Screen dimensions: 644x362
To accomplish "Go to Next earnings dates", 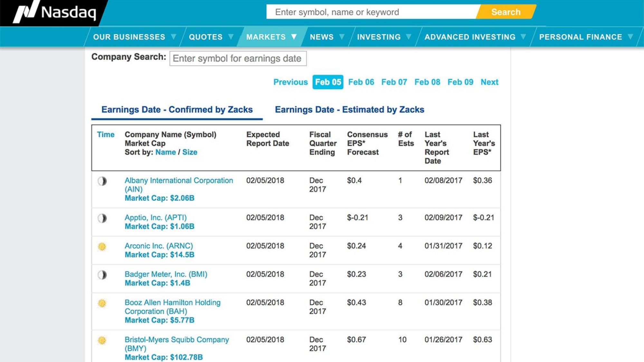I will 489,82.
